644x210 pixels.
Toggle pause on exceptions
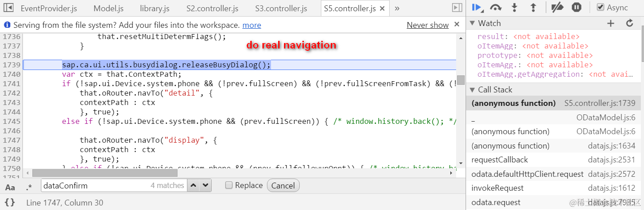[577, 7]
